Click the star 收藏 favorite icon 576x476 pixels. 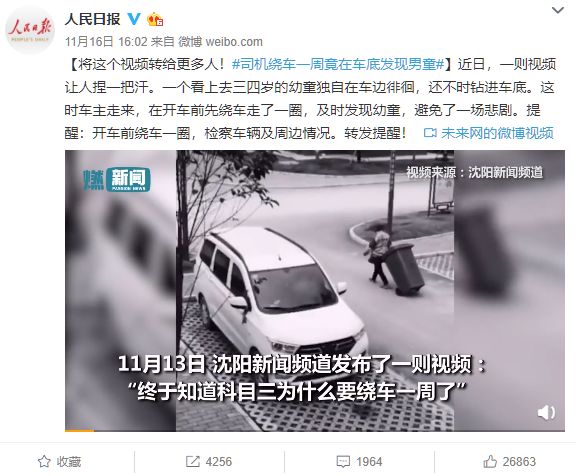(x=44, y=461)
